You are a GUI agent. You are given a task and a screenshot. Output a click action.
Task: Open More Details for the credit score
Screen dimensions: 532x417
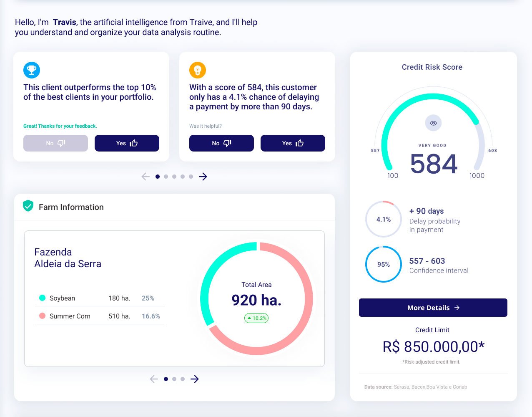click(x=433, y=308)
